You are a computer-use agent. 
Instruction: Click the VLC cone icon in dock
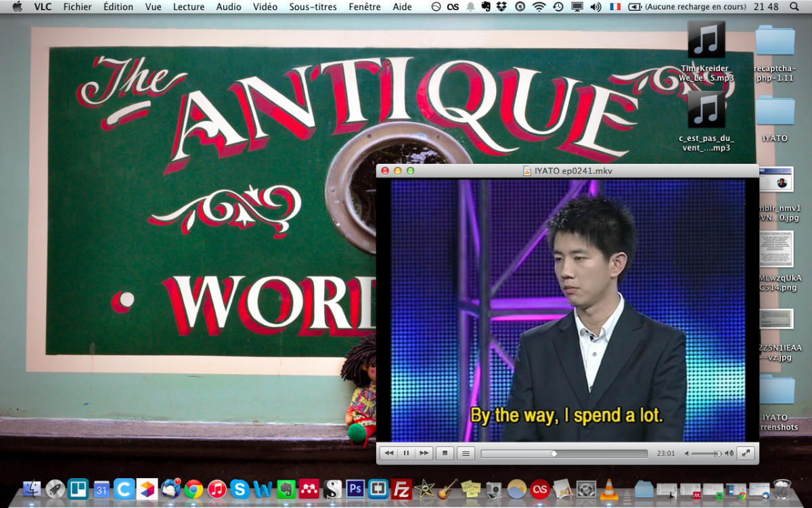coord(609,488)
